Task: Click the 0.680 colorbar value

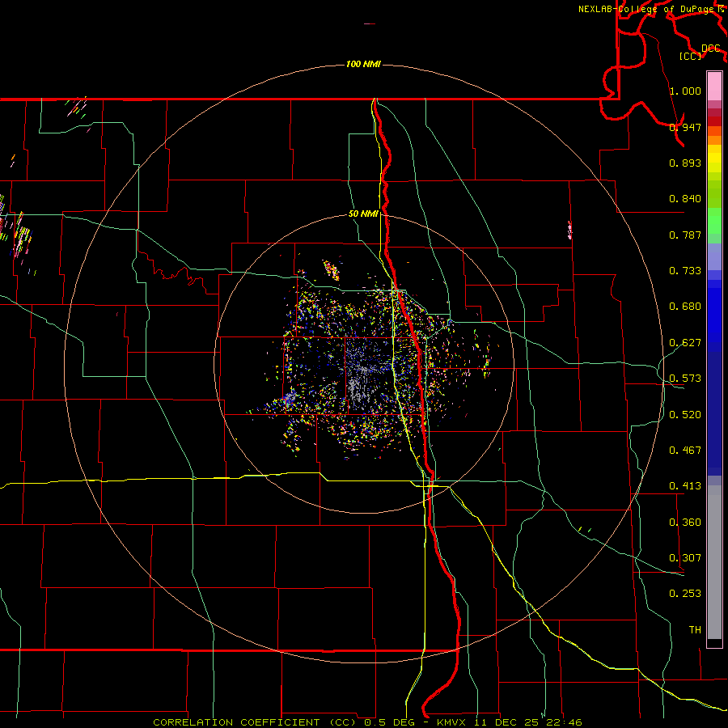Action: pyautogui.click(x=685, y=307)
